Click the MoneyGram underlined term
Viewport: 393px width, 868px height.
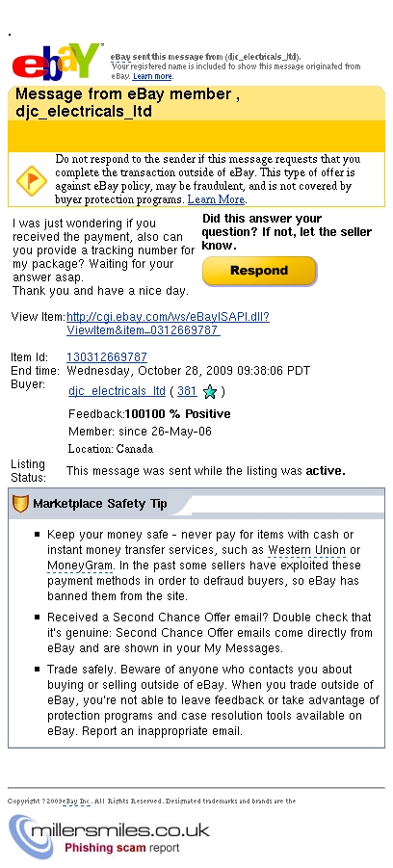click(80, 566)
